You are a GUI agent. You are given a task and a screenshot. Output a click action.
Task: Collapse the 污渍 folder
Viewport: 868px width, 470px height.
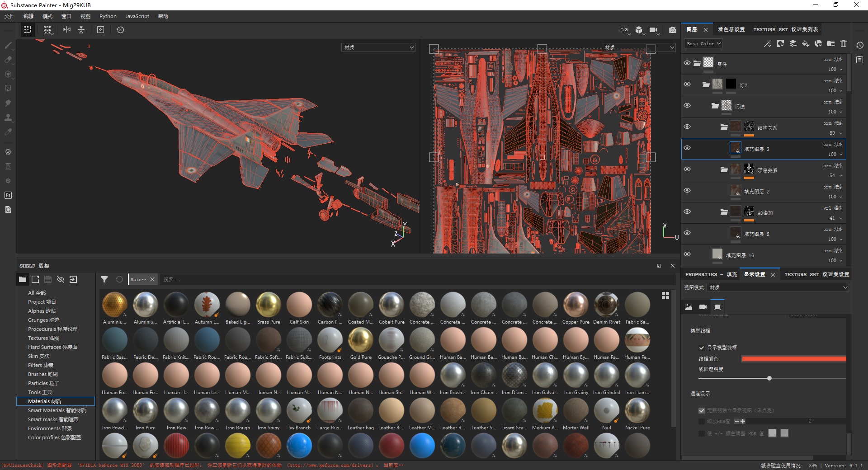pyautogui.click(x=715, y=106)
